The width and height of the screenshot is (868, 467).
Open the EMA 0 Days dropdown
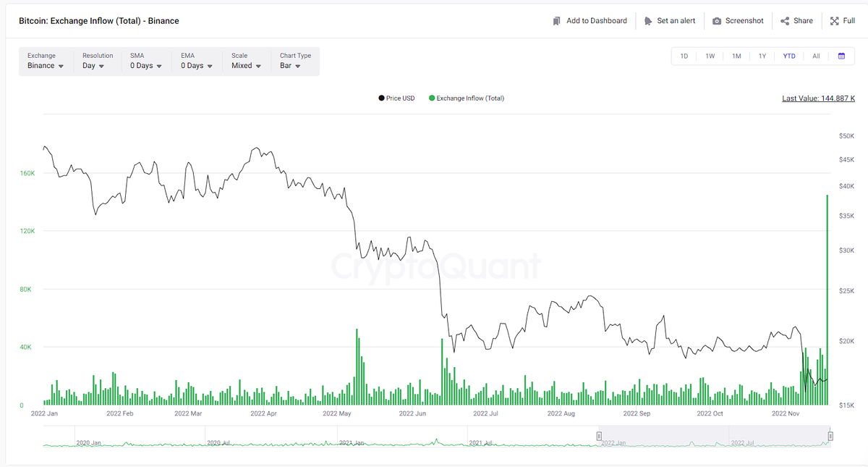(196, 61)
